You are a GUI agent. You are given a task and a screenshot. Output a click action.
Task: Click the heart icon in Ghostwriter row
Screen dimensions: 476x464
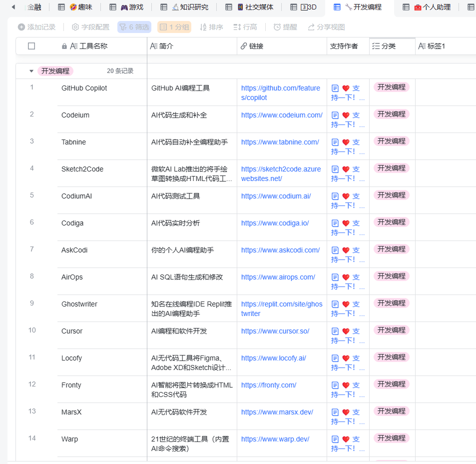(x=346, y=305)
